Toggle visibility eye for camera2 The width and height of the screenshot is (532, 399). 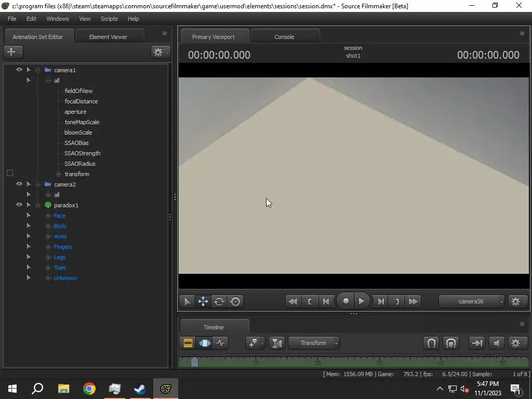[19, 184]
